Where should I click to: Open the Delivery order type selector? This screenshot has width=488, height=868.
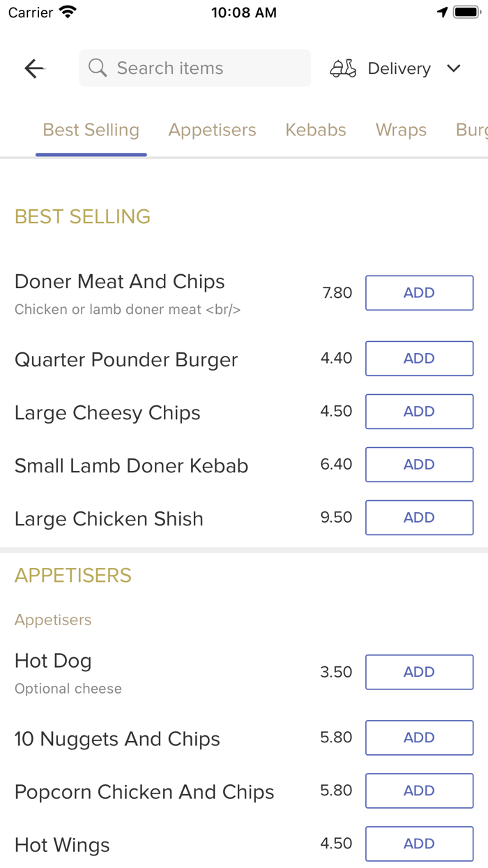pos(399,68)
